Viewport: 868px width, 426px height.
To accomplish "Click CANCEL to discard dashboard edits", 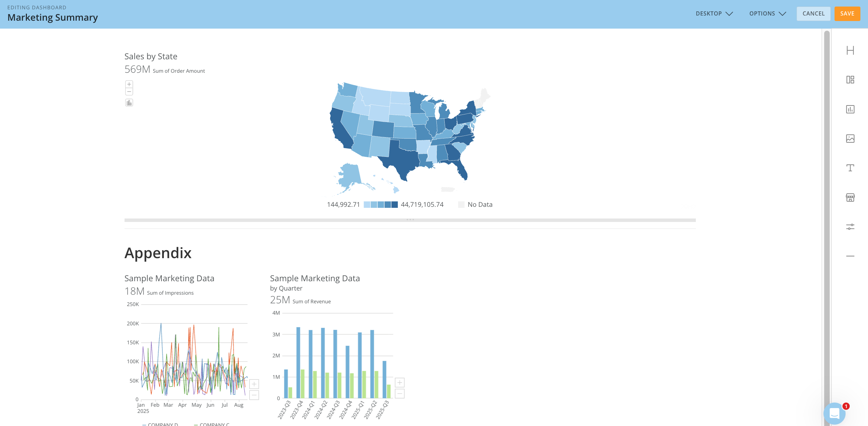I will [x=813, y=14].
